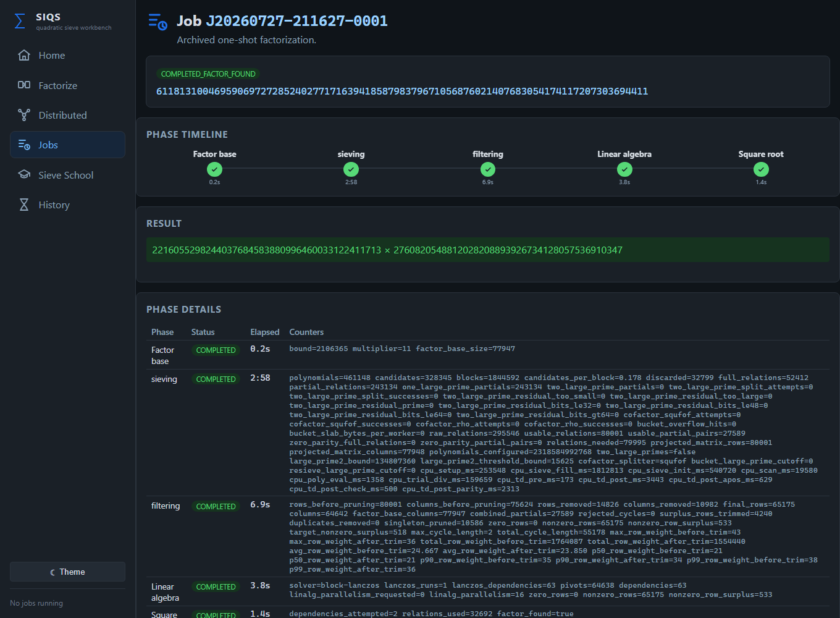Screen dimensions: 840x618
Task: Click the History hourglass icon
Action: pos(24,205)
